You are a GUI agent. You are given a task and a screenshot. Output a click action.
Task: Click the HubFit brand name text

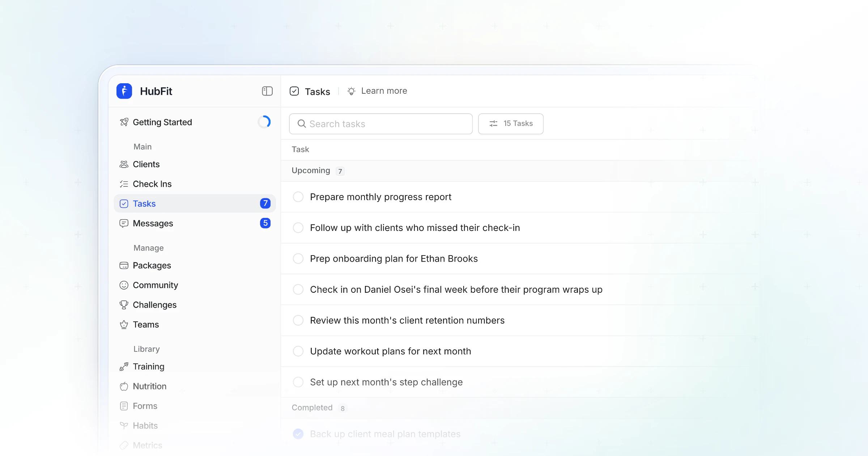(x=156, y=91)
